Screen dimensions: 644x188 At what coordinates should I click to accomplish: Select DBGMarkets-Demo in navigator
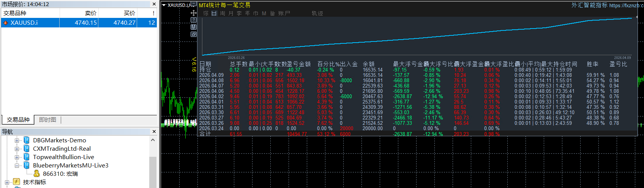click(x=60, y=140)
